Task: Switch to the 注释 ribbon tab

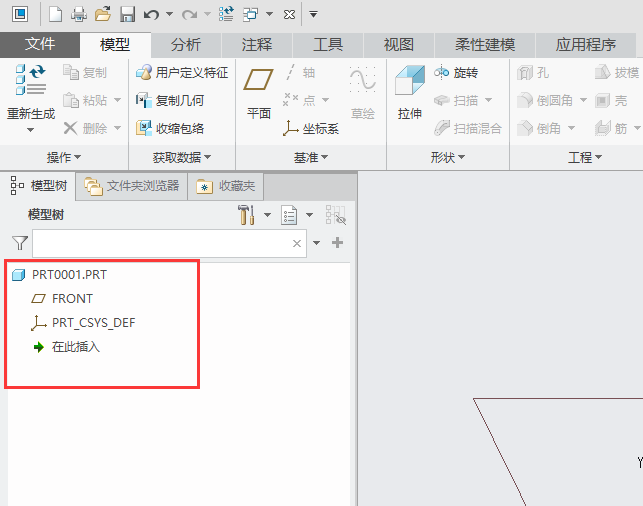Action: click(x=257, y=45)
